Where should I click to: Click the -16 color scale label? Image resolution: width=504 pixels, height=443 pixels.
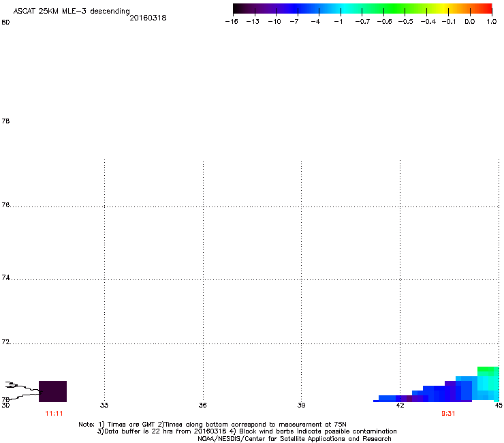tap(232, 22)
